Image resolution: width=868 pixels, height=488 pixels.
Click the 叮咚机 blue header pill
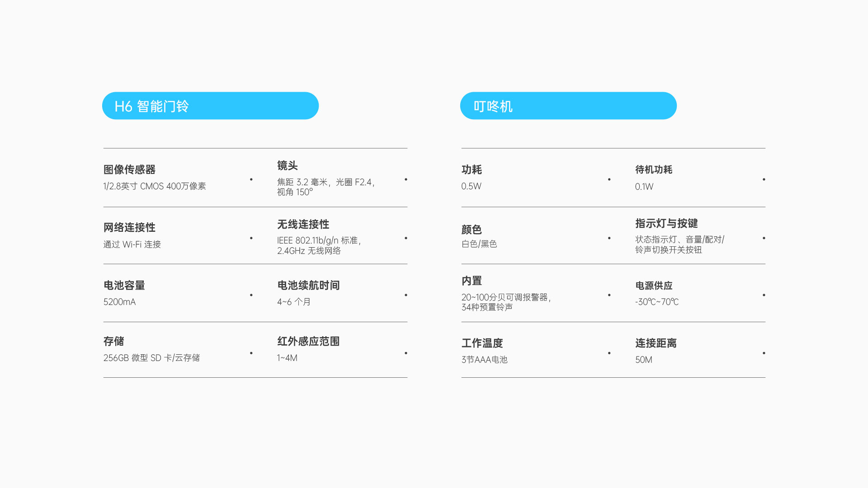(568, 106)
